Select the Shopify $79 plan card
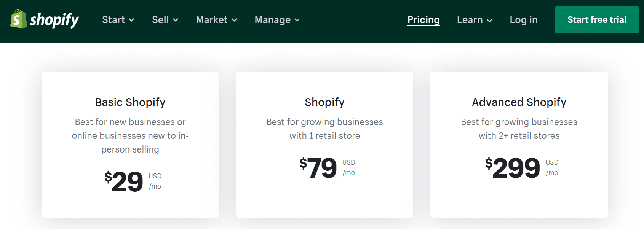Viewport: 644px width, 229px height. [324, 143]
